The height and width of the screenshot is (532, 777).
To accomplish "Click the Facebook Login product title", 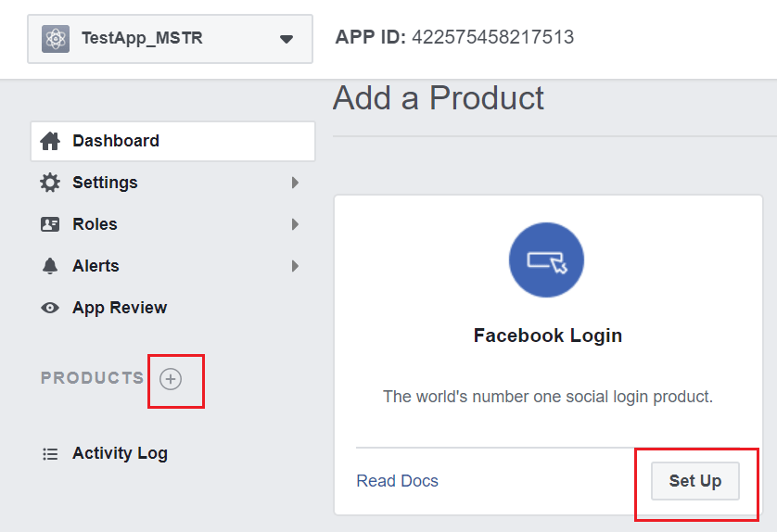I will [x=548, y=336].
